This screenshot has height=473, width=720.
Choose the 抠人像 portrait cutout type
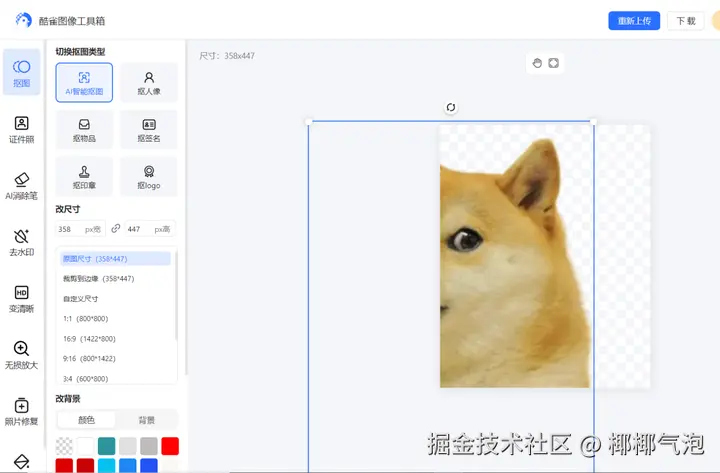[x=149, y=83]
